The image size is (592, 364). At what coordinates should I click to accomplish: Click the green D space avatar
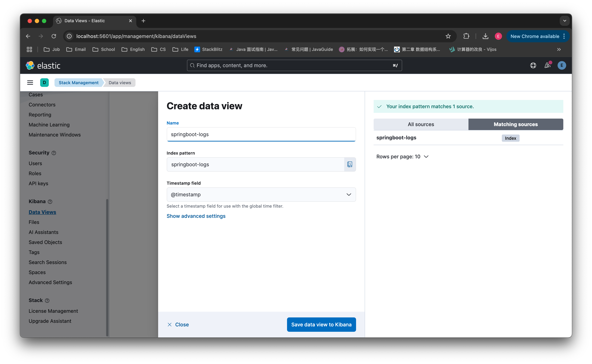click(44, 83)
